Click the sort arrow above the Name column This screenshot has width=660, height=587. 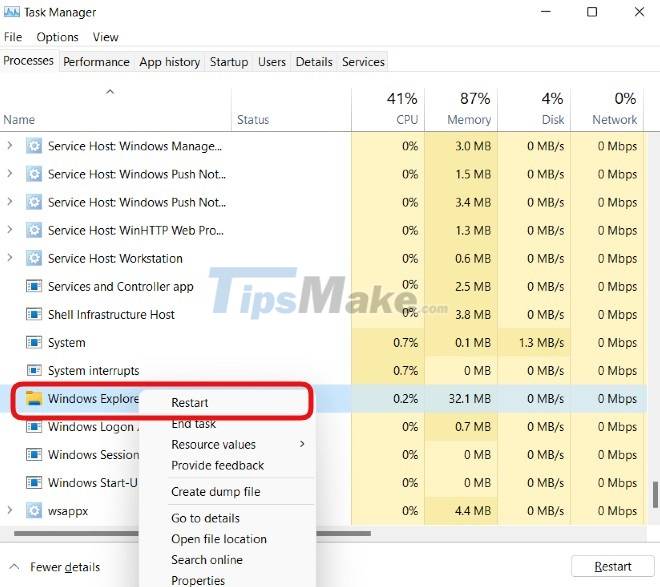[110, 91]
